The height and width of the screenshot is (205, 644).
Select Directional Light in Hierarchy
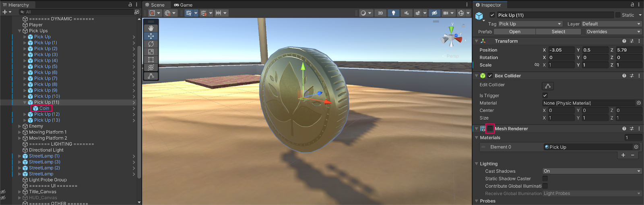tap(46, 150)
